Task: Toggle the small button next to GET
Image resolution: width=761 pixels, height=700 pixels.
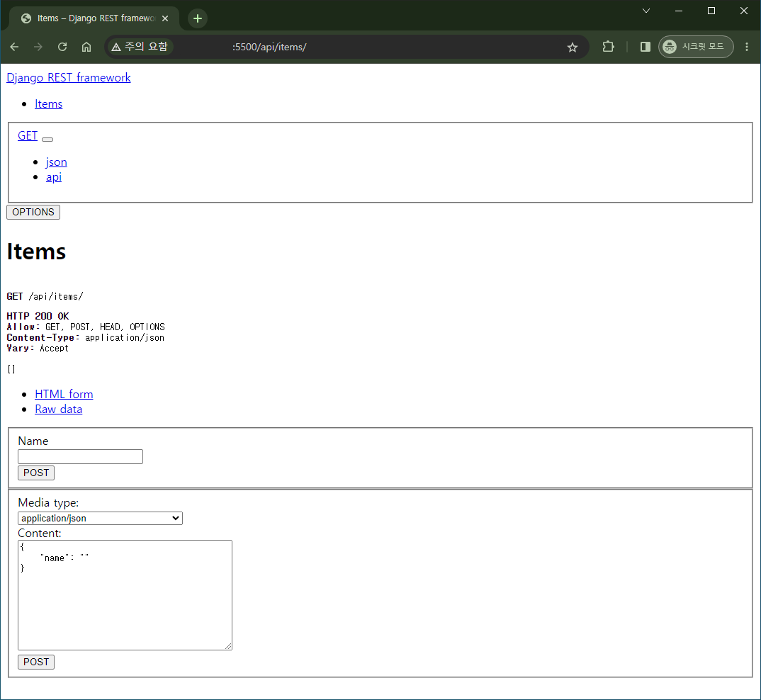Action: tap(47, 140)
